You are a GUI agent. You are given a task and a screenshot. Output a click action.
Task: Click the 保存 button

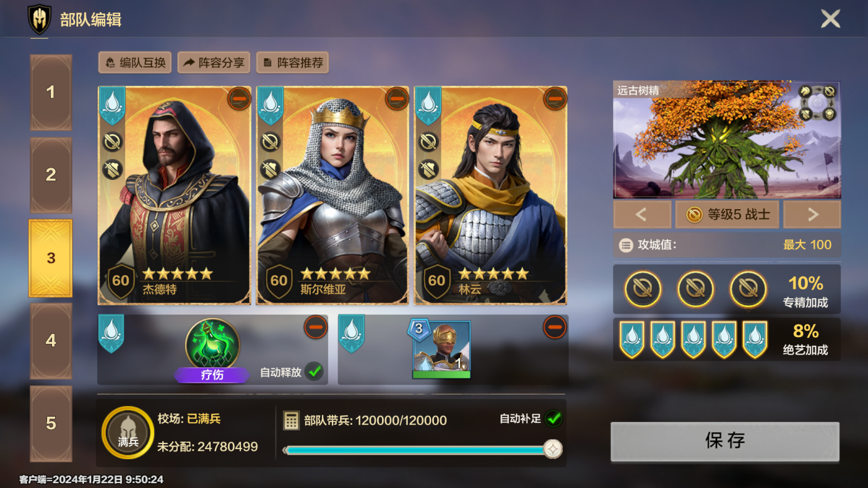pyautogui.click(x=725, y=441)
